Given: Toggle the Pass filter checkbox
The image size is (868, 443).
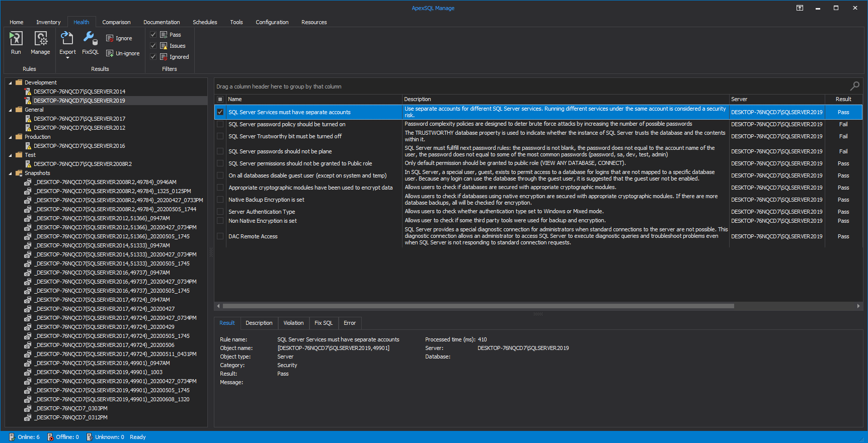Looking at the screenshot, I should coord(153,35).
